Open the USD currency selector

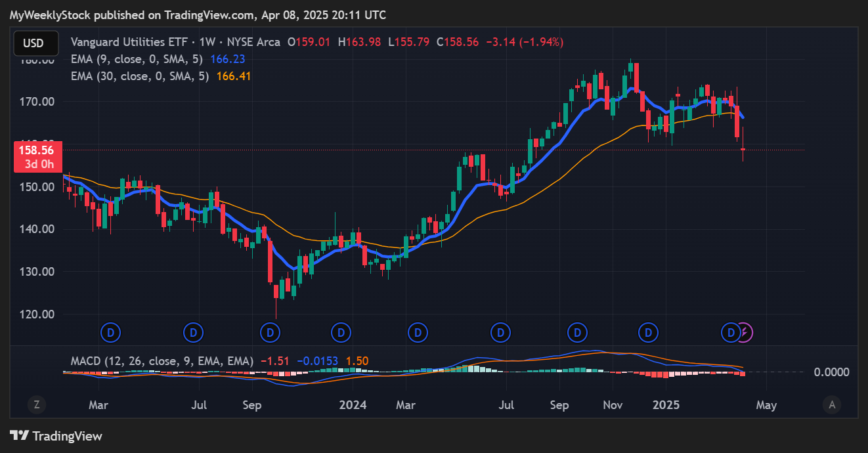[36, 43]
